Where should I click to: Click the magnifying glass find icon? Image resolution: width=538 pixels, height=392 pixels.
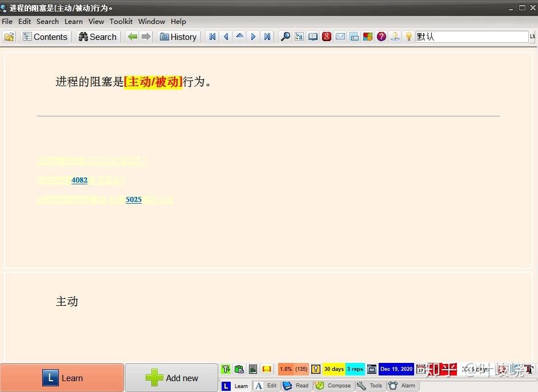coord(285,37)
